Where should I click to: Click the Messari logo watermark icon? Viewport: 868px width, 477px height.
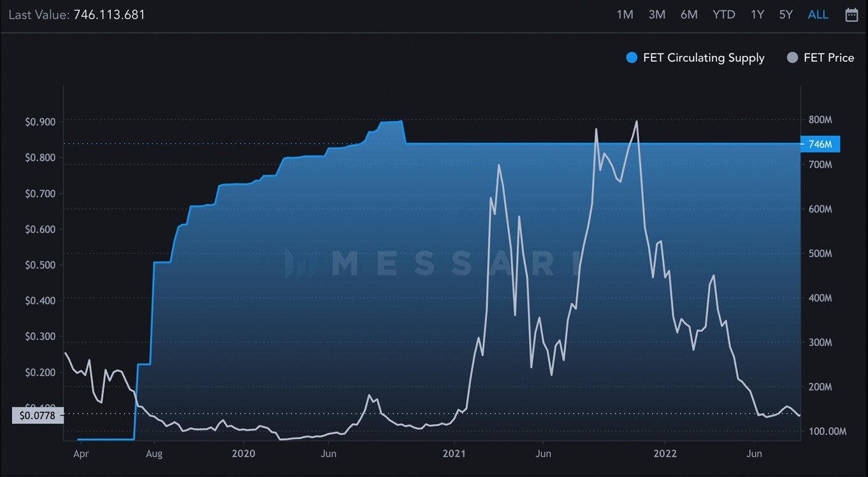(300, 263)
